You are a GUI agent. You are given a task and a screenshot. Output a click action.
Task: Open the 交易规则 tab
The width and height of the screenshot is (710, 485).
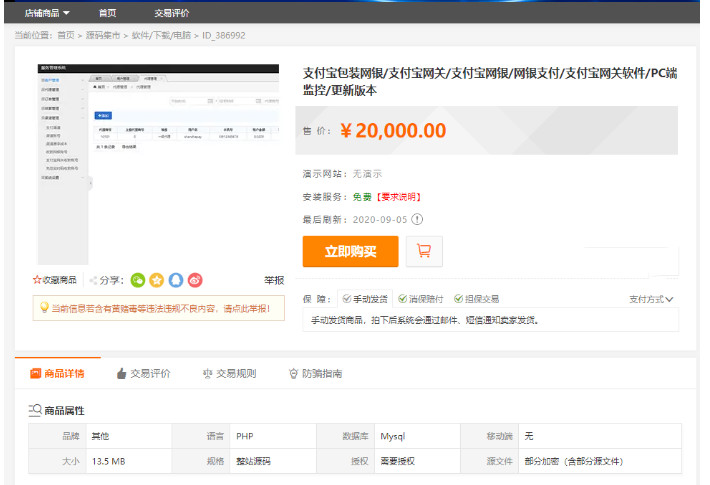(x=229, y=373)
